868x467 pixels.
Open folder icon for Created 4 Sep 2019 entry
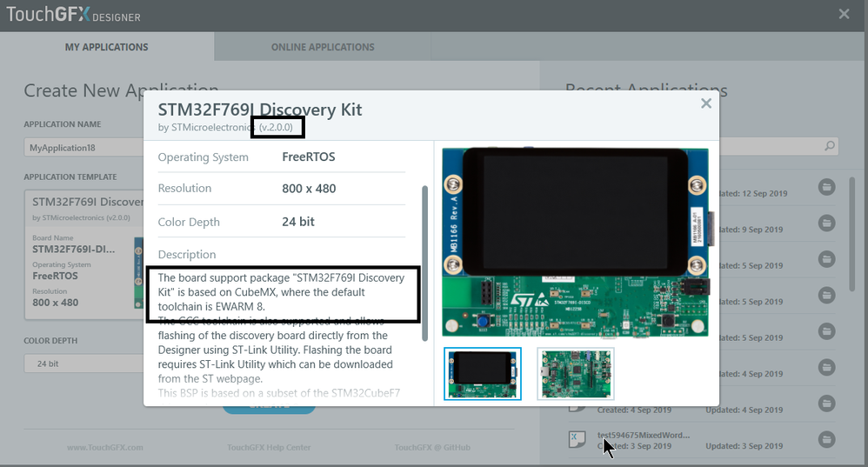[x=826, y=404]
